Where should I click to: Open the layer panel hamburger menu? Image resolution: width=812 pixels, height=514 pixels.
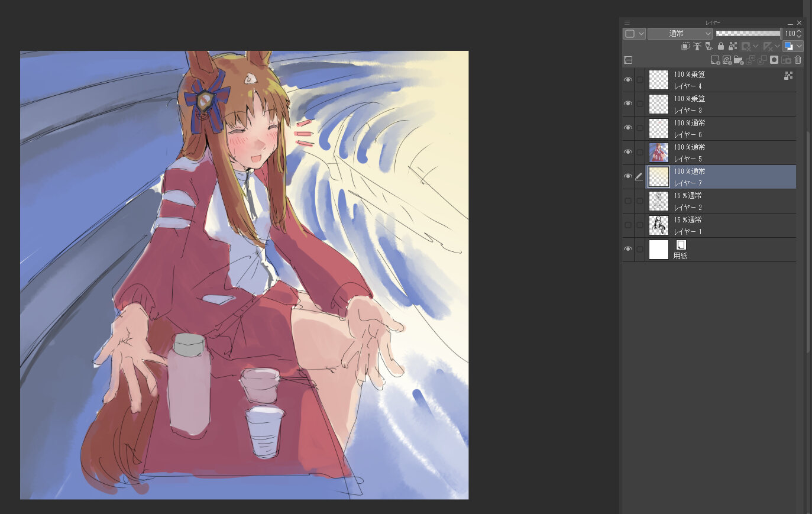pos(627,23)
